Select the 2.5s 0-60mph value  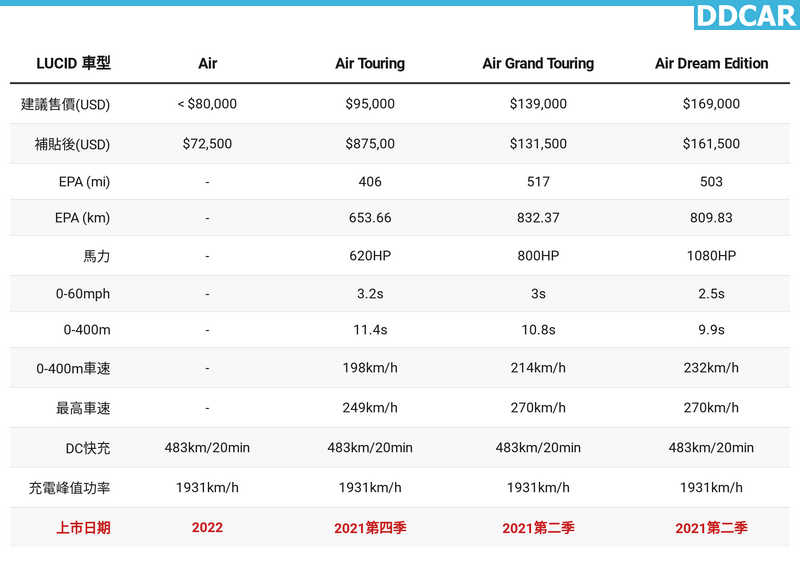[x=711, y=294]
